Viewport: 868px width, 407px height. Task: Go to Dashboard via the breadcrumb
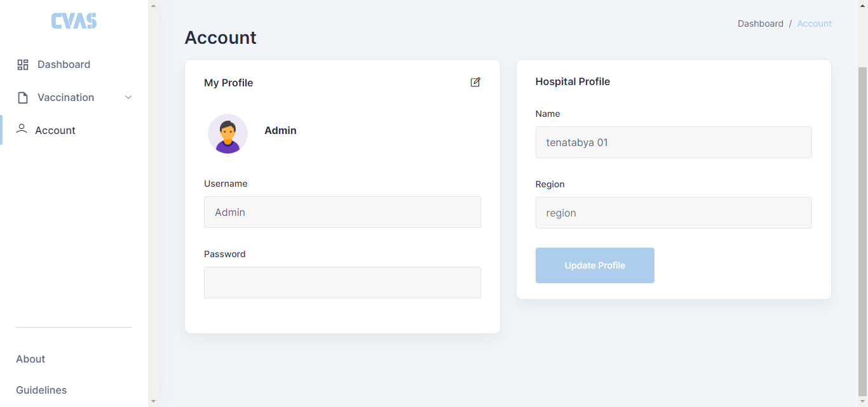[760, 23]
